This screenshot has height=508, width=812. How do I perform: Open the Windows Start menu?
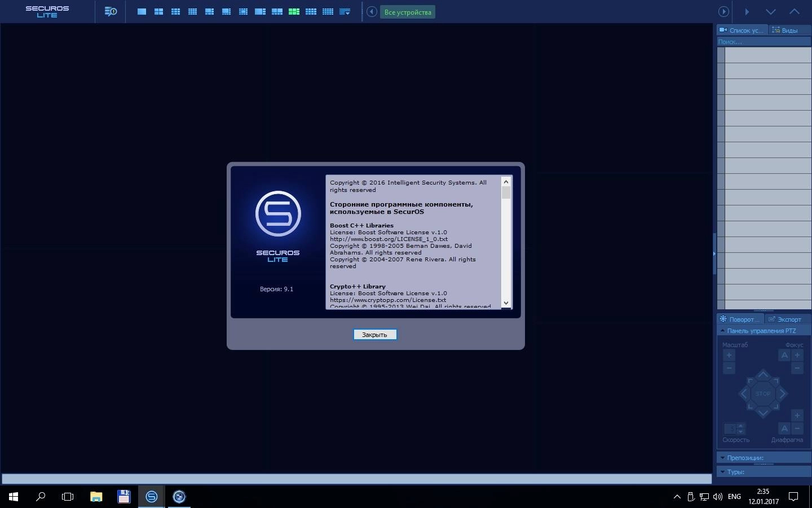point(14,497)
